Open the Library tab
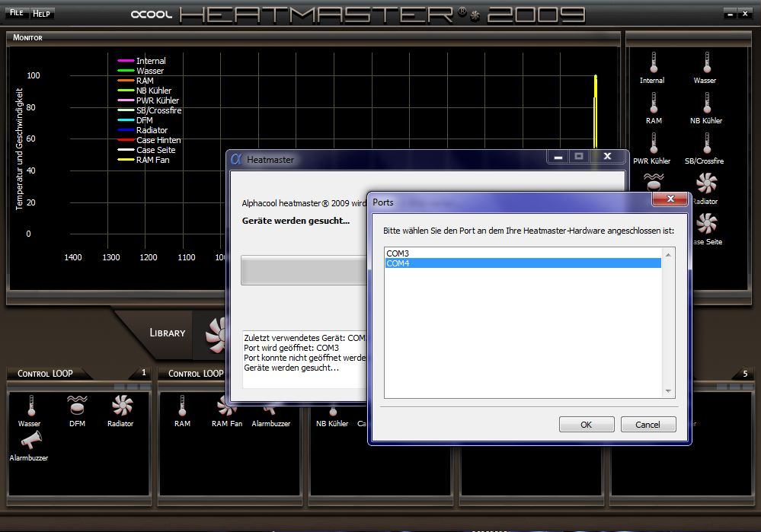This screenshot has height=532, width=761. click(x=168, y=333)
